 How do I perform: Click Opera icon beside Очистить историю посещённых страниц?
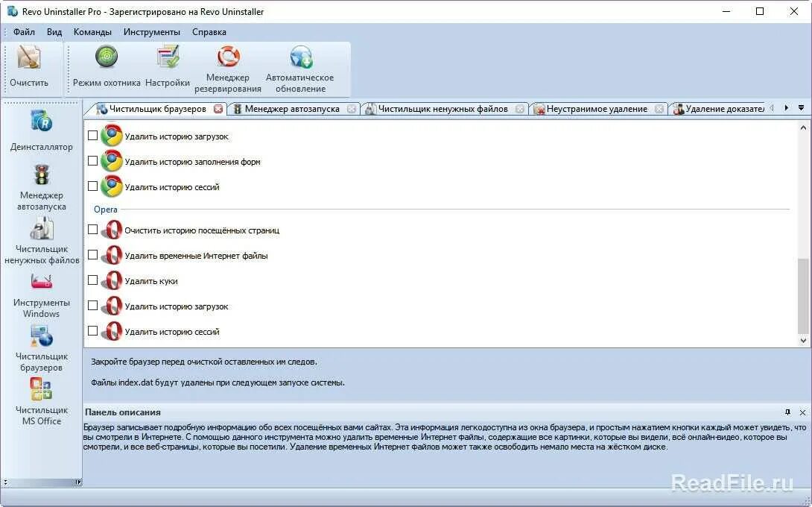[111, 230]
